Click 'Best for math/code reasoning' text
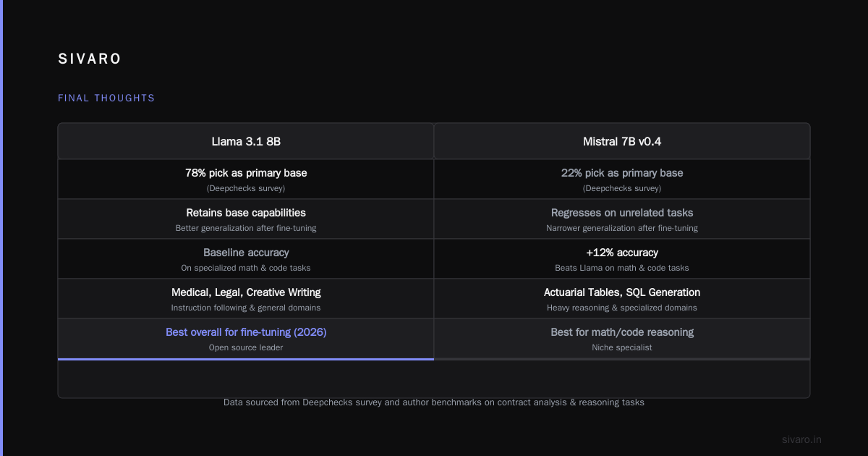 point(622,332)
